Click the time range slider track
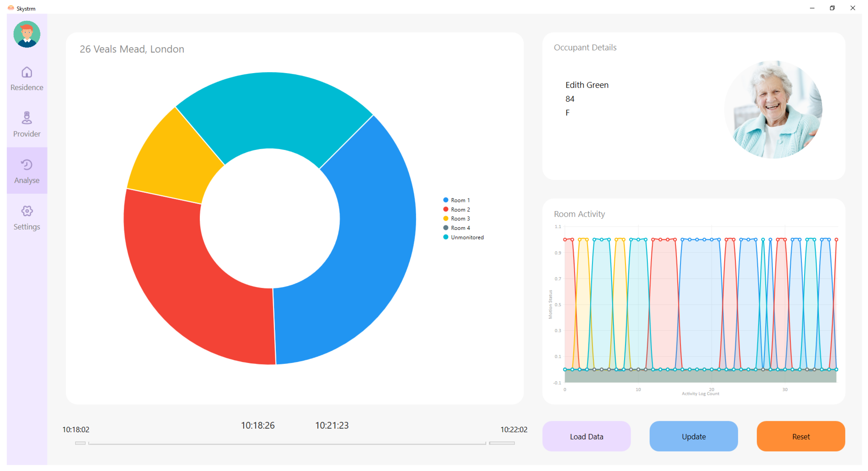Viewport: 868px width, 471px height. 287,443
